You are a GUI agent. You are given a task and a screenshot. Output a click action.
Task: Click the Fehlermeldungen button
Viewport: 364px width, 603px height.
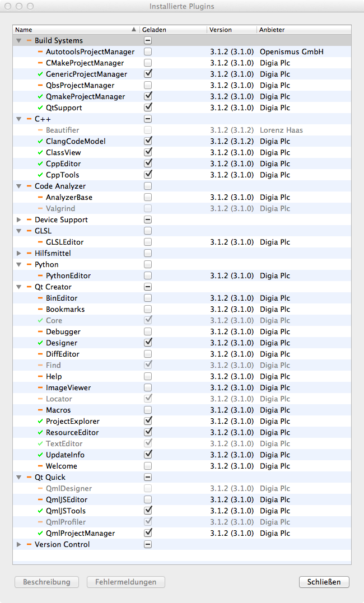coord(125,582)
